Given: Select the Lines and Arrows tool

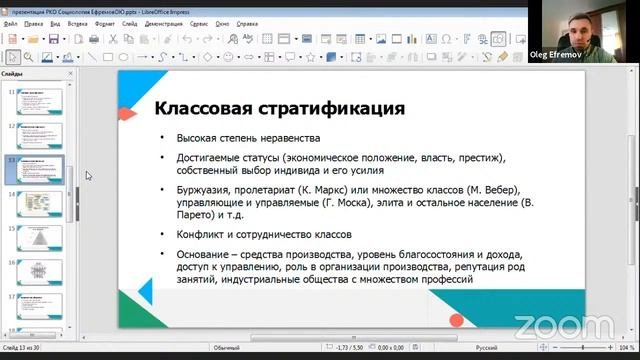Looking at the screenshot, I should [142, 57].
